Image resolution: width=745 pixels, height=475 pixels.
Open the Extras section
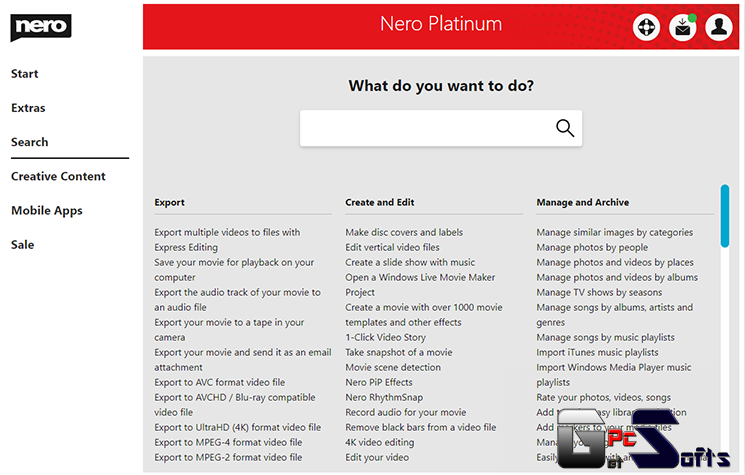click(28, 108)
